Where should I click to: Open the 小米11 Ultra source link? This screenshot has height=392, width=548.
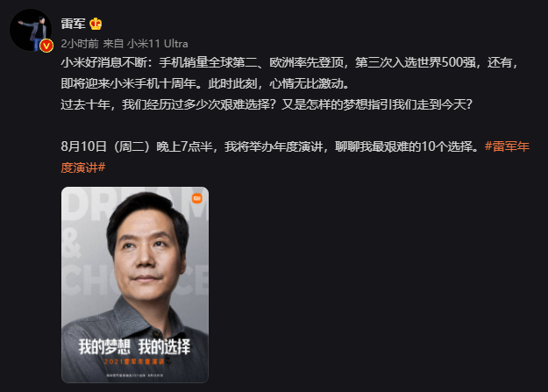click(x=158, y=44)
